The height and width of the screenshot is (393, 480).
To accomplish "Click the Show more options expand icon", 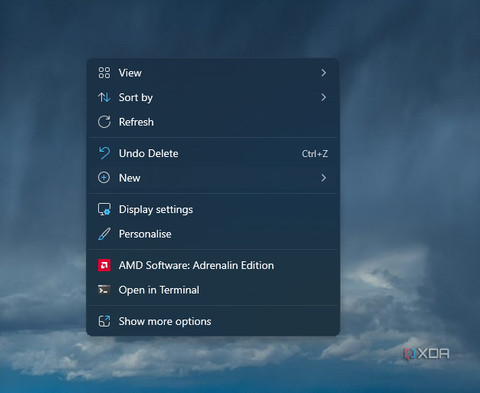I will coord(104,321).
